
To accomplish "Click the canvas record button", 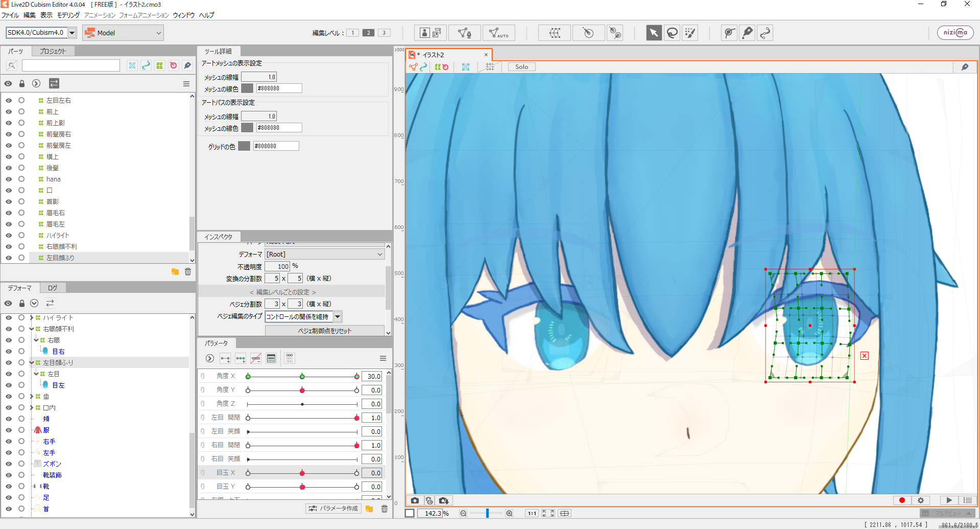I will (x=902, y=500).
